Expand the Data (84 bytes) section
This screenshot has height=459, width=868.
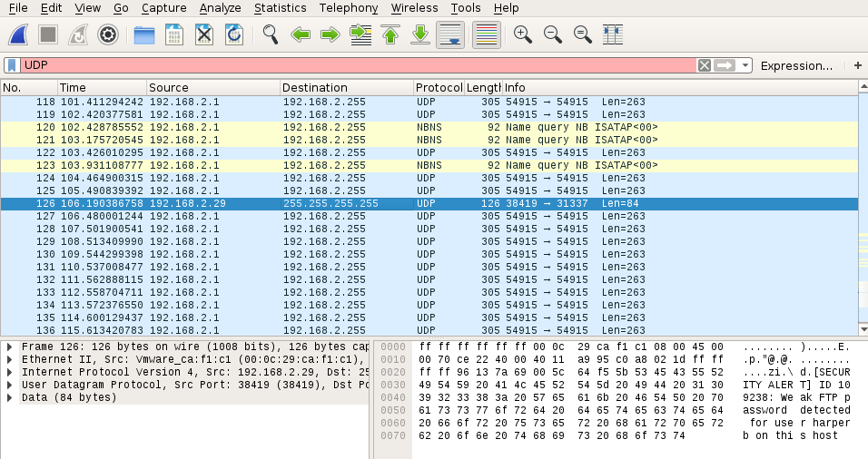tap(9, 397)
